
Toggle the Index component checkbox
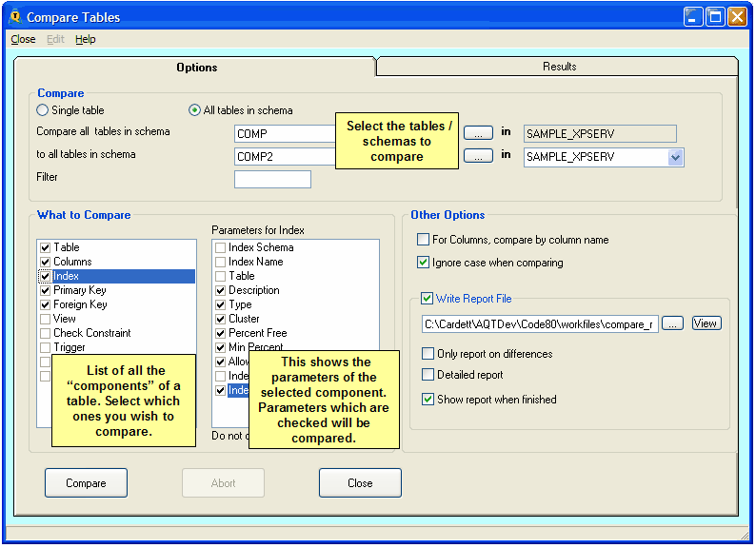pyautogui.click(x=46, y=276)
